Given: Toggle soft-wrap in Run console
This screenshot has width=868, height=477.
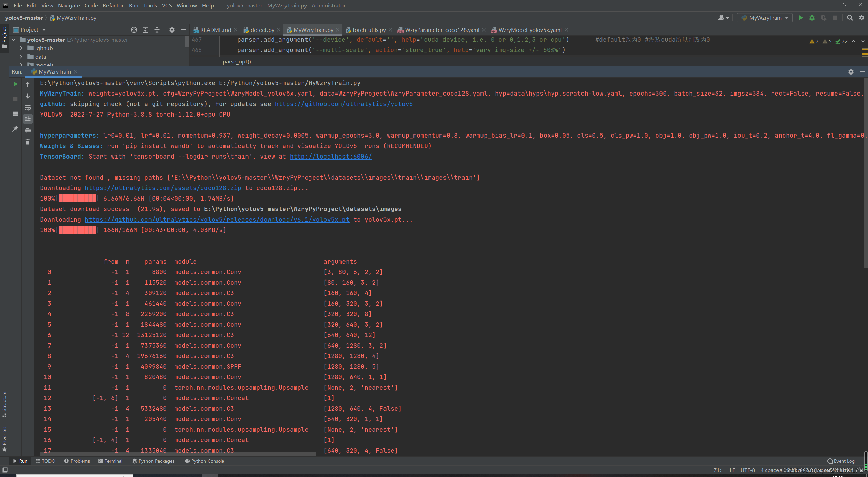Looking at the screenshot, I should (x=28, y=108).
